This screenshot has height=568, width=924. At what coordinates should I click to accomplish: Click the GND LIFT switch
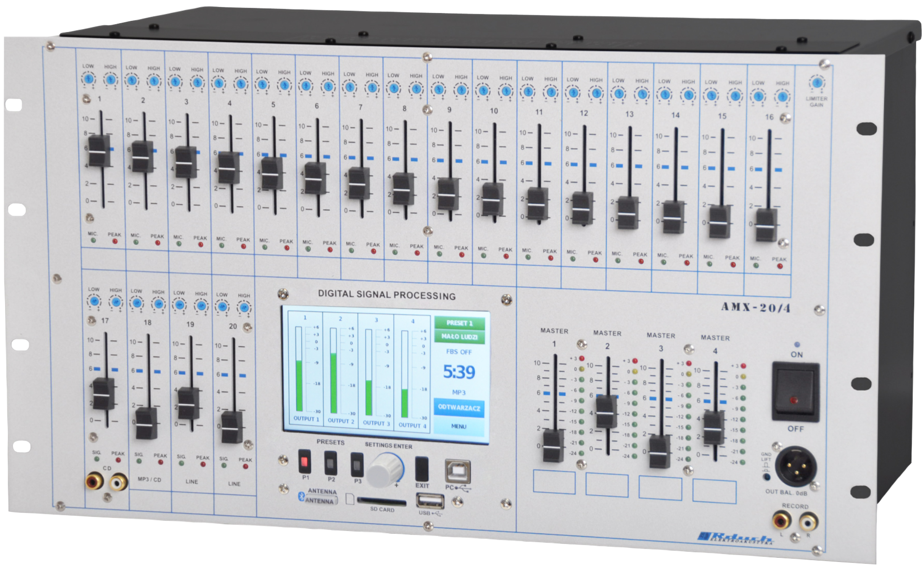767,476
